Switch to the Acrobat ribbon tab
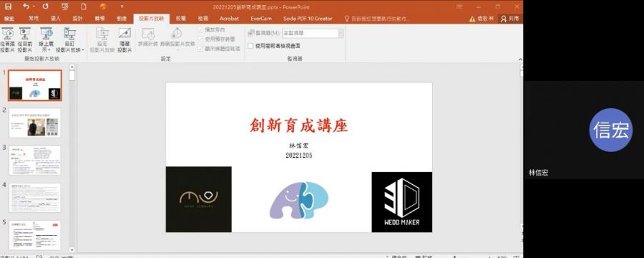This screenshot has height=258, width=644. tap(229, 19)
